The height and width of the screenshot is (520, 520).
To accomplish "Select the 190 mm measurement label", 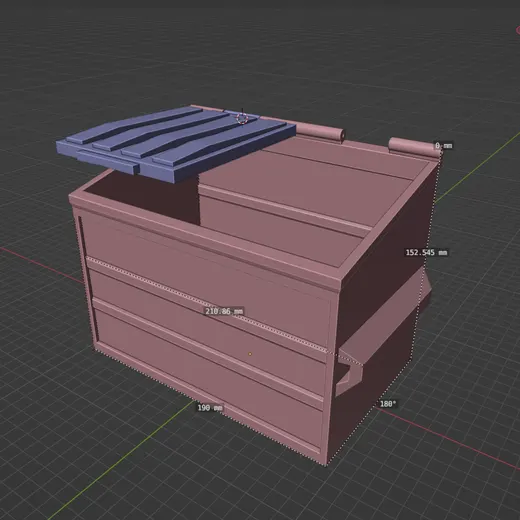I will pos(210,408).
